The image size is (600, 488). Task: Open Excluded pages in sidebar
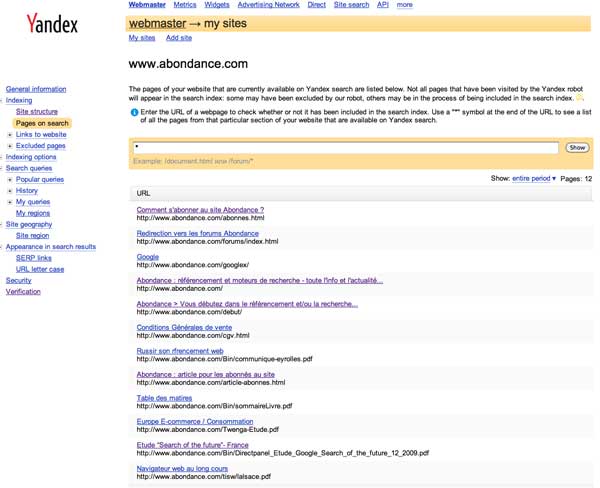point(41,146)
